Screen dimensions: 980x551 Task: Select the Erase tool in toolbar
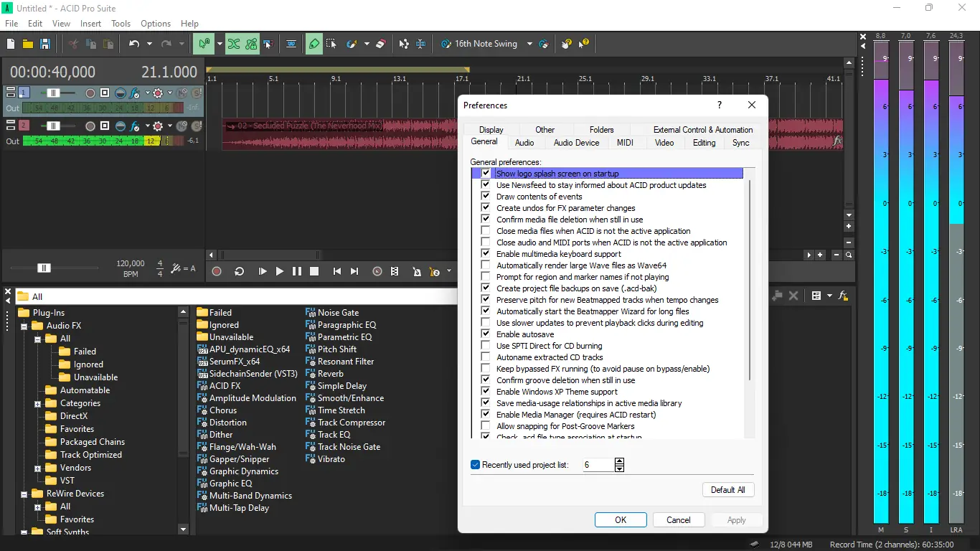click(380, 44)
